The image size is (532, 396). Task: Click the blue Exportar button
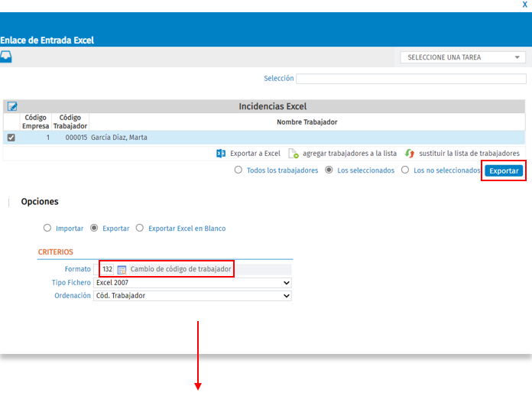(x=504, y=170)
